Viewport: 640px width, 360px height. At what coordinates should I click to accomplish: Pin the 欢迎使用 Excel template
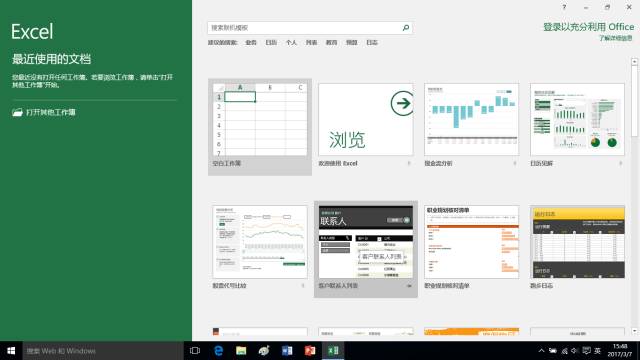[x=409, y=163]
